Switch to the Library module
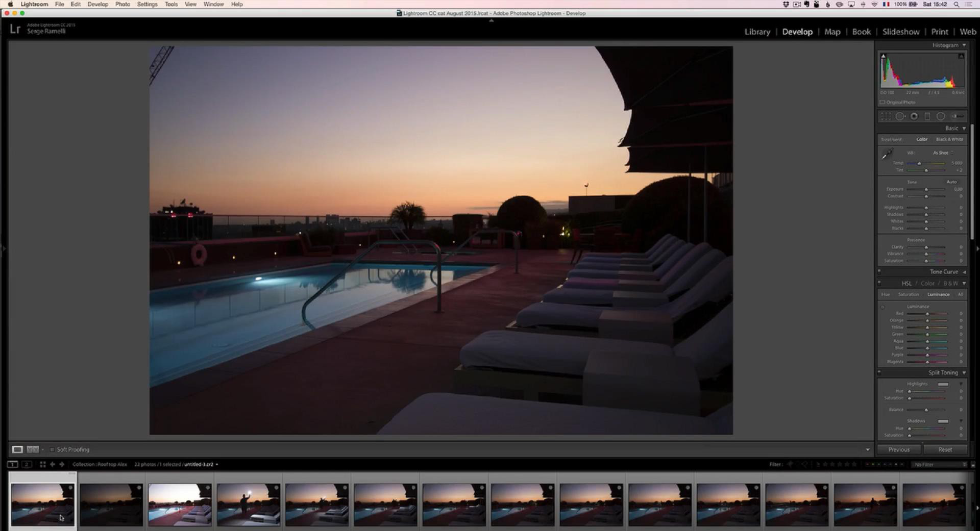980x531 pixels. pyautogui.click(x=757, y=32)
